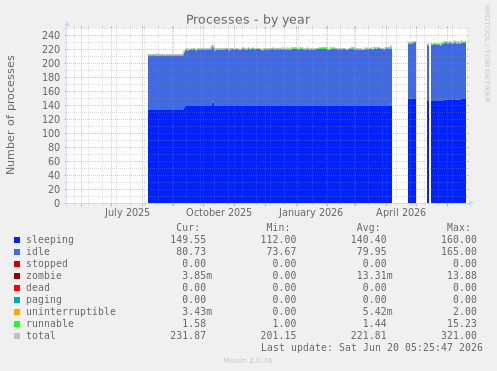
Task: Click the runnable legend color swatch
Action: pyautogui.click(x=17, y=324)
